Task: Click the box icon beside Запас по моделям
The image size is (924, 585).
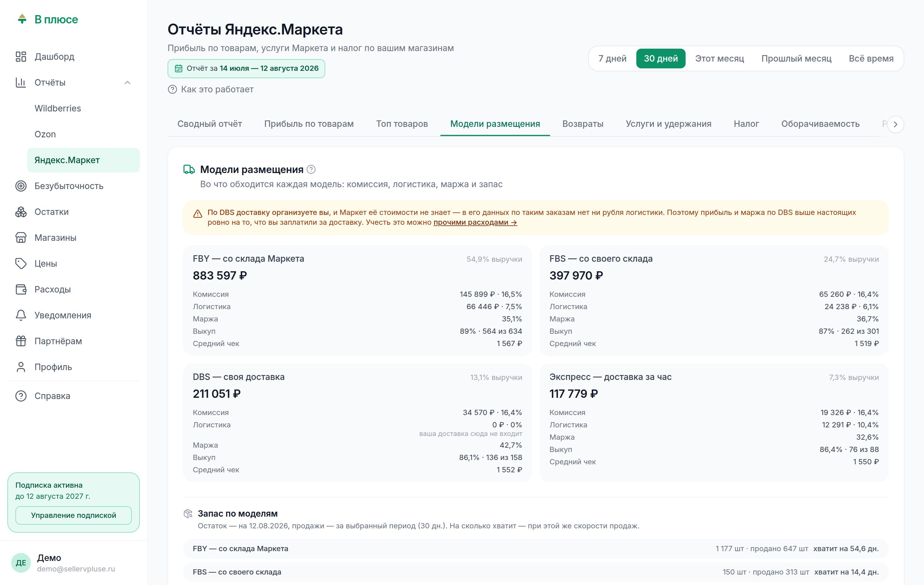Action: click(x=188, y=513)
